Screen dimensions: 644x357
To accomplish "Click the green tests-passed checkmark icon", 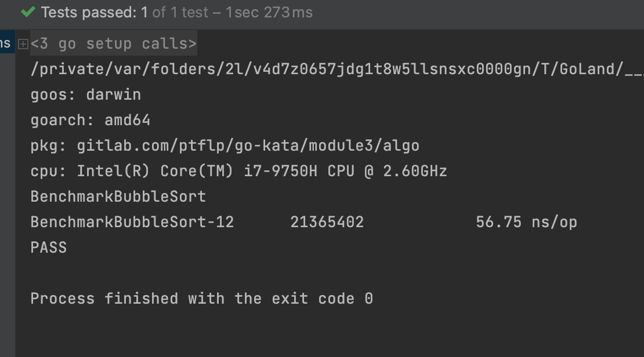I will pyautogui.click(x=28, y=12).
